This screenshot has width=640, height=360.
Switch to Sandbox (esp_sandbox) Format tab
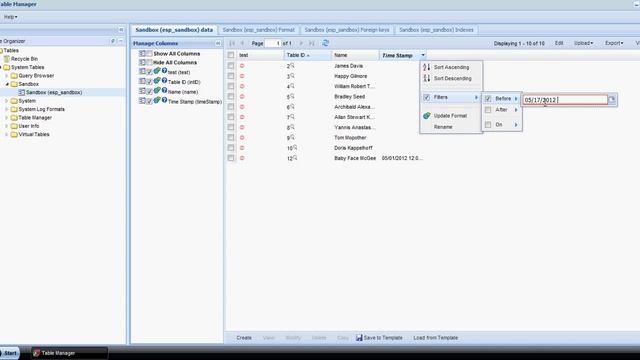pyautogui.click(x=258, y=30)
